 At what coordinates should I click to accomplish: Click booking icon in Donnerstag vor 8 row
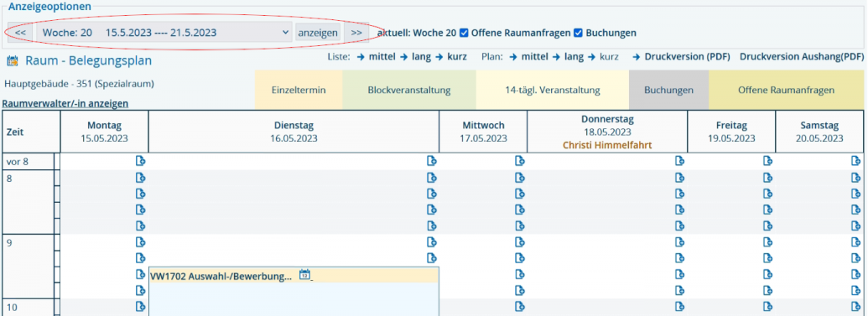tap(680, 161)
